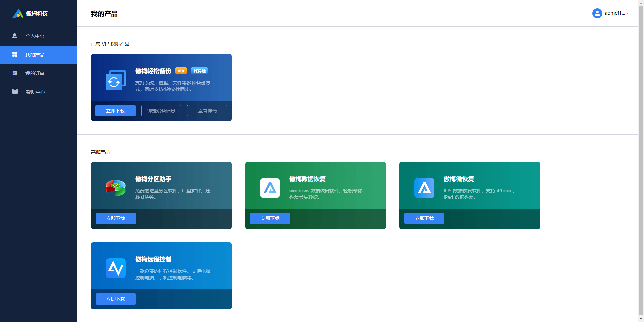Download 傲梅远程控制 with 立即下载
Screen dimensions: 644x322
pos(116,299)
